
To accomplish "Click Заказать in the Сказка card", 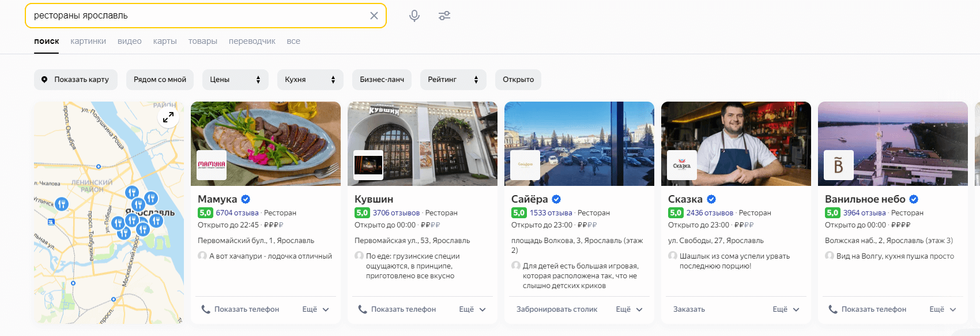I will pos(689,309).
